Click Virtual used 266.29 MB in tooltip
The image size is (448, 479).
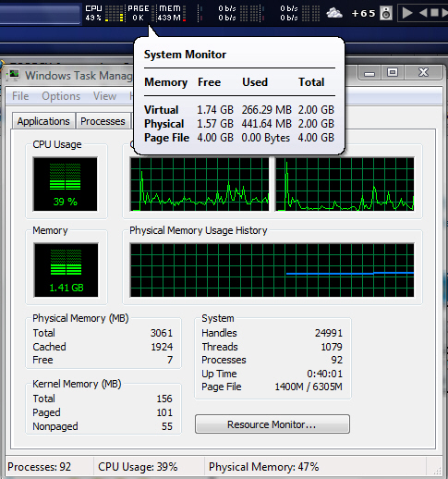click(266, 110)
